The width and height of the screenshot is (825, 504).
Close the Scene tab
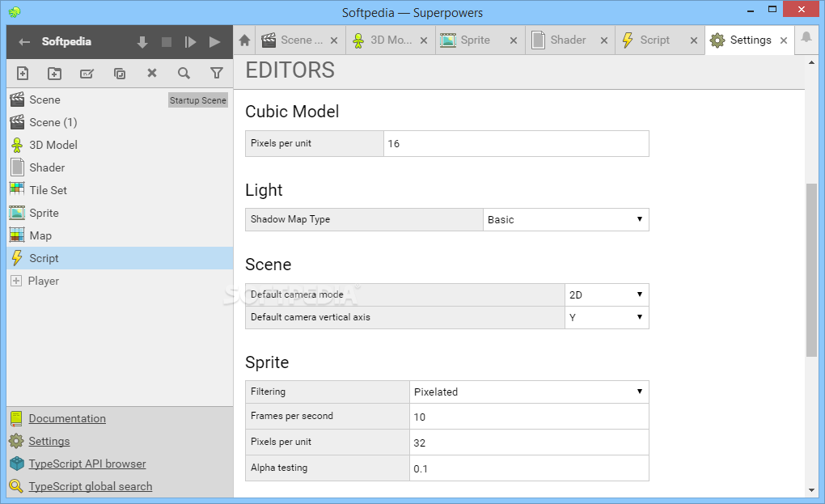(333, 40)
